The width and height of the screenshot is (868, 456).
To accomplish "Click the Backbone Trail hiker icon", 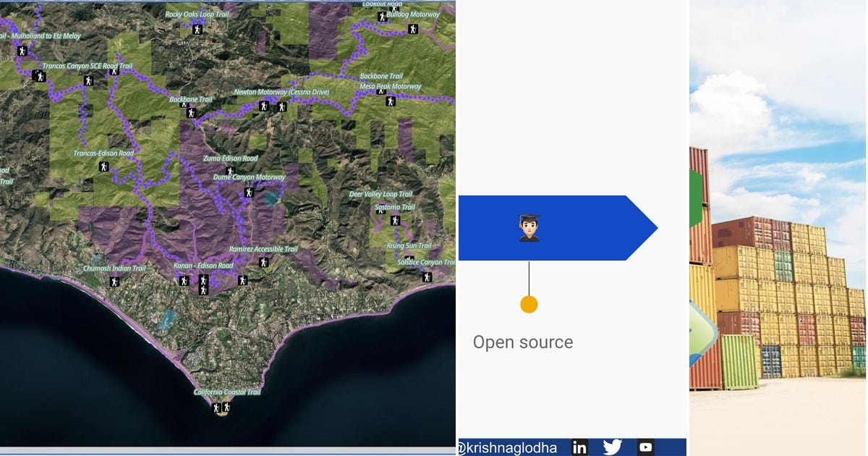I will coord(191,113).
